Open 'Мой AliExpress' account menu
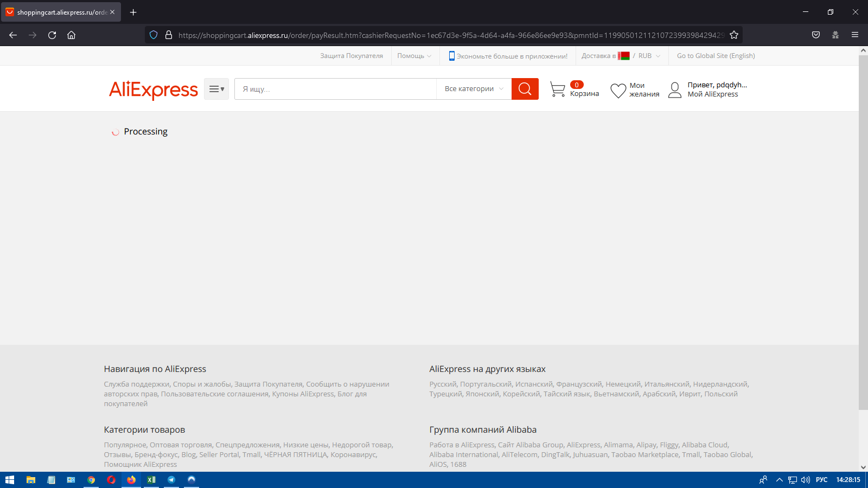Screen dimensions: 868x488 tap(713, 94)
